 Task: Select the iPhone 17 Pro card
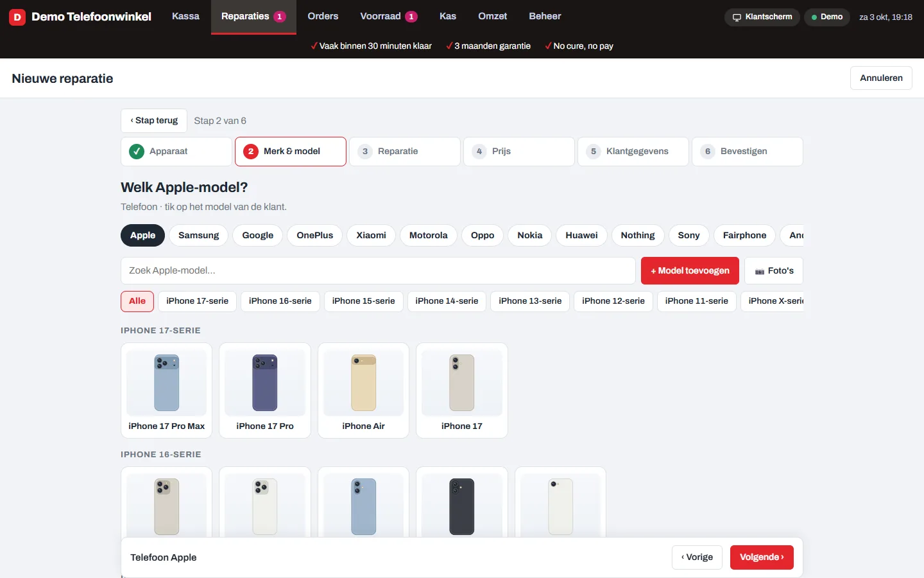[x=265, y=390]
